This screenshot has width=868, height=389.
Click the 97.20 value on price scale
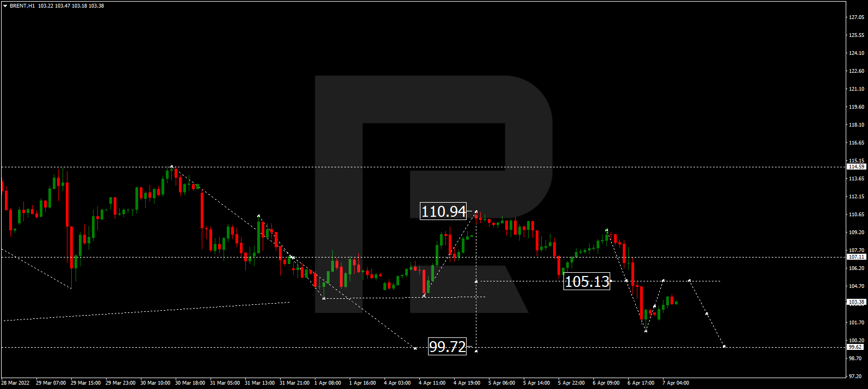[856, 376]
